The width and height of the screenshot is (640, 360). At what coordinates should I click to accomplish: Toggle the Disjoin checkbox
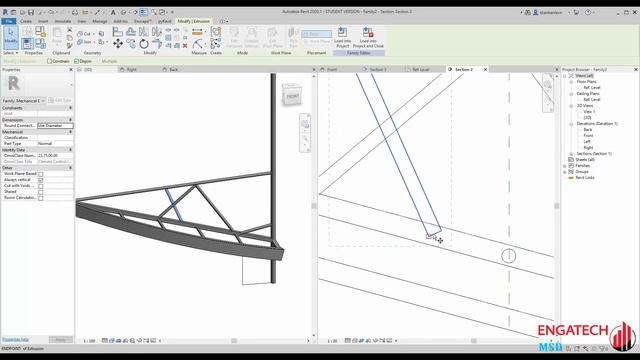tap(76, 61)
